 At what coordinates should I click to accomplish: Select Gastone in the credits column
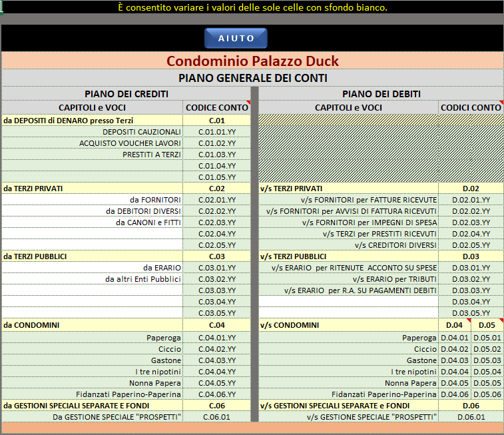[93, 360]
